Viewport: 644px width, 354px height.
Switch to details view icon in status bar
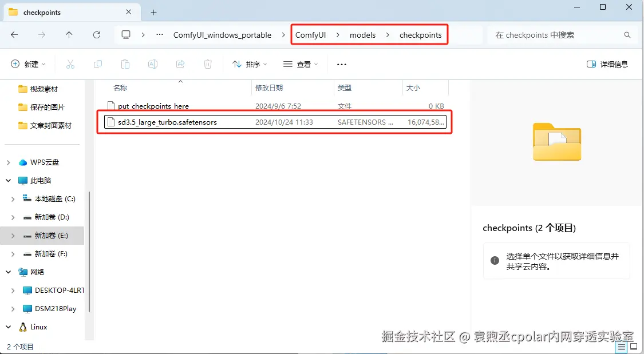622,347
